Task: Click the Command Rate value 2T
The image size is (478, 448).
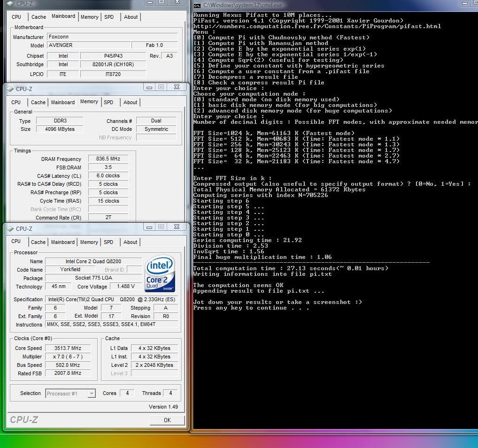Action: coord(108,218)
